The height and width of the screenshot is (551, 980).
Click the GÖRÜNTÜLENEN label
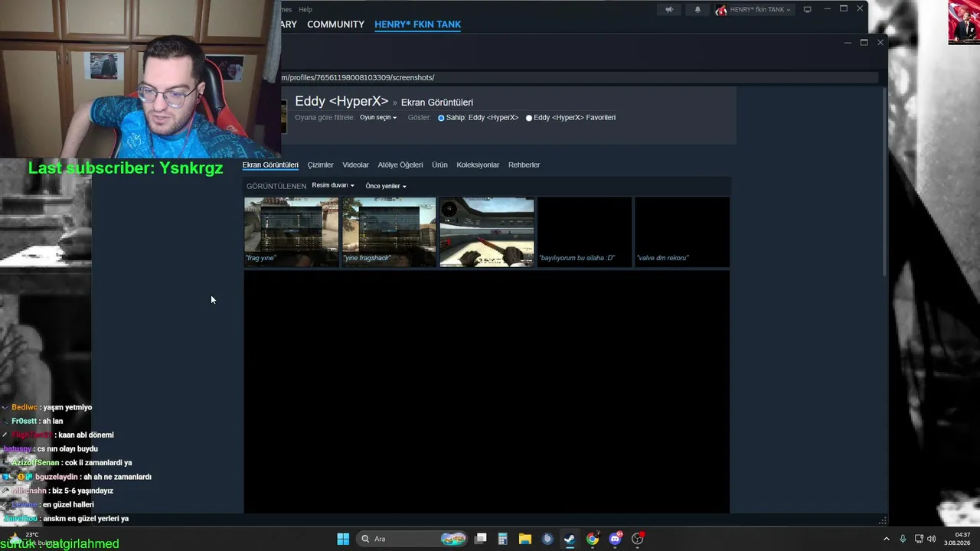click(276, 186)
